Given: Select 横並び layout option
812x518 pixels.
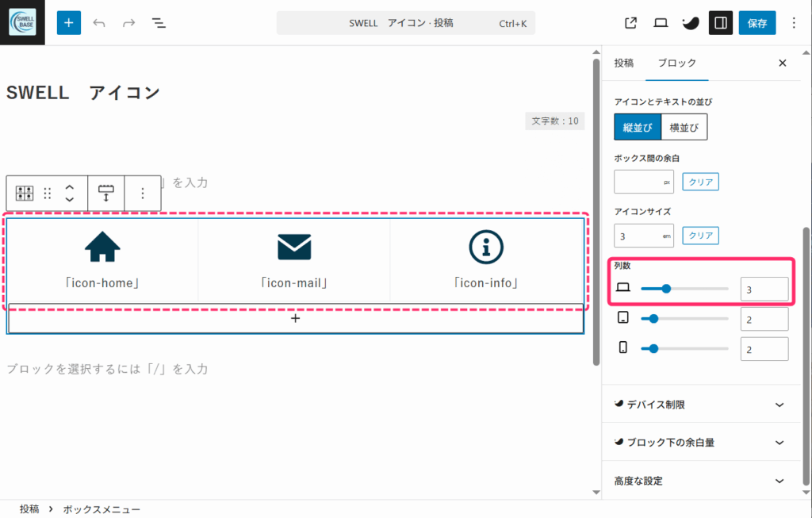Looking at the screenshot, I should pos(684,128).
